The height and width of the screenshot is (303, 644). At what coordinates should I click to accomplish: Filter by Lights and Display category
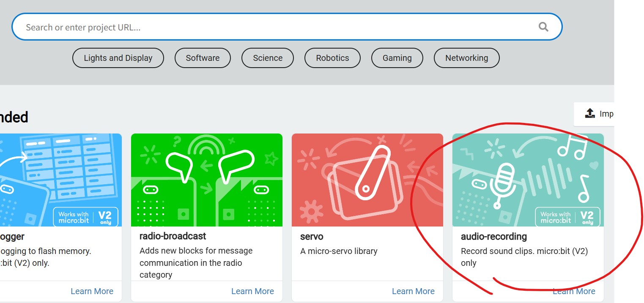tap(118, 58)
